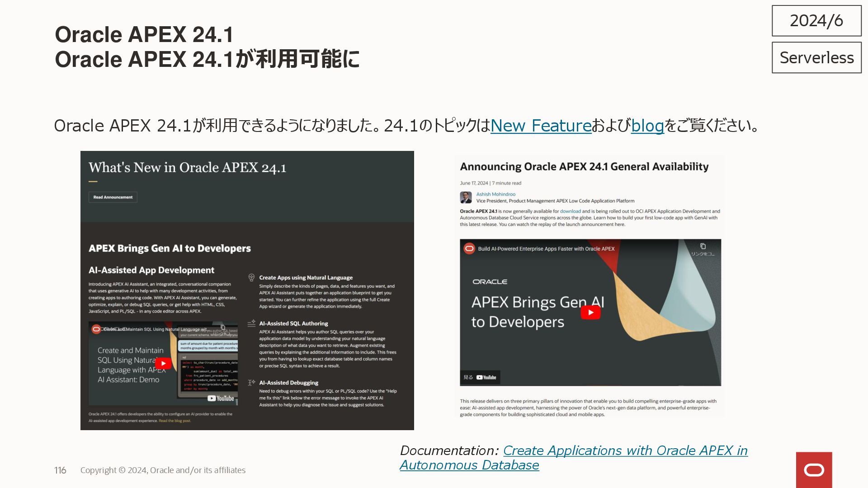This screenshot has width=868, height=488.
Task: Click the Oracle channel icon on large video
Action: [469, 249]
